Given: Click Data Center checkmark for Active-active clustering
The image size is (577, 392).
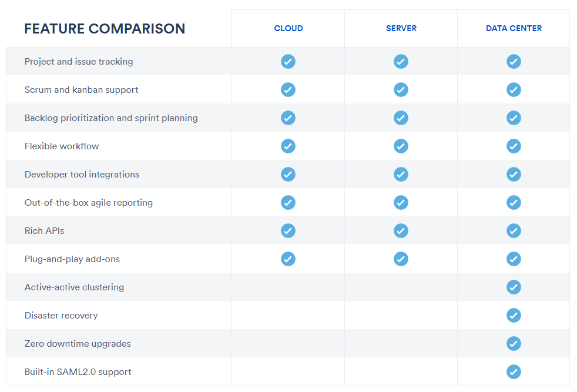Looking at the screenshot, I should [514, 287].
